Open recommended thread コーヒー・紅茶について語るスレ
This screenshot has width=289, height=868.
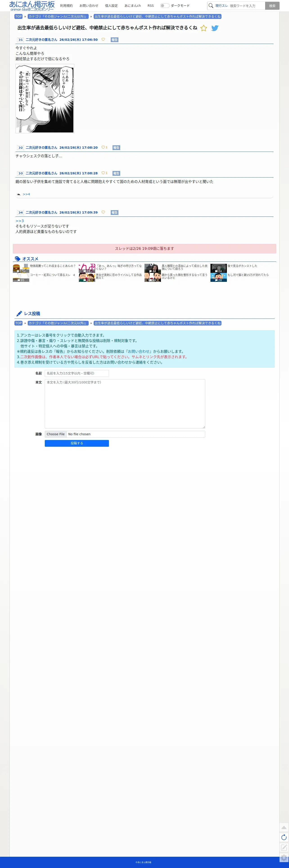pos(52,275)
